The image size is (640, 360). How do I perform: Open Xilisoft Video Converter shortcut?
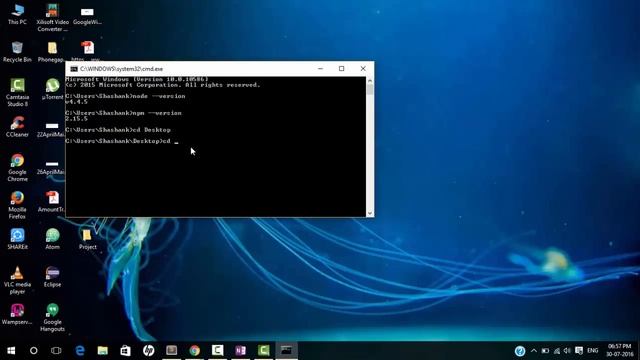coord(52,18)
